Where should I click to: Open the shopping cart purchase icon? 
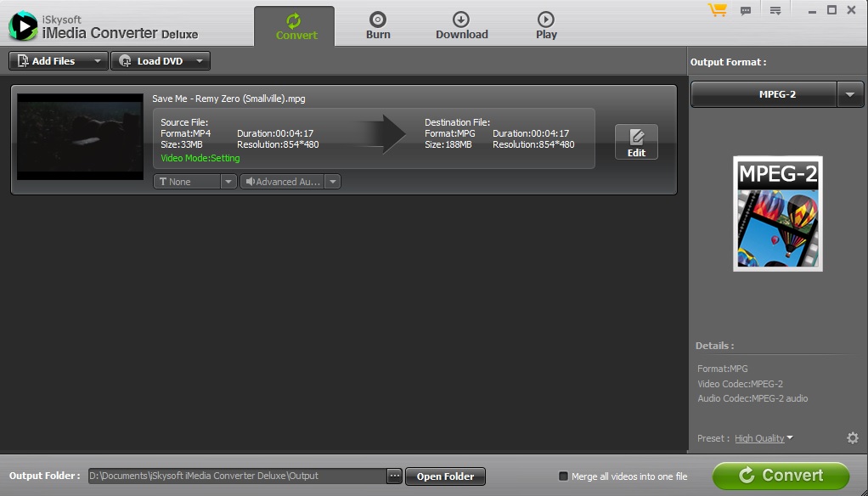718,10
